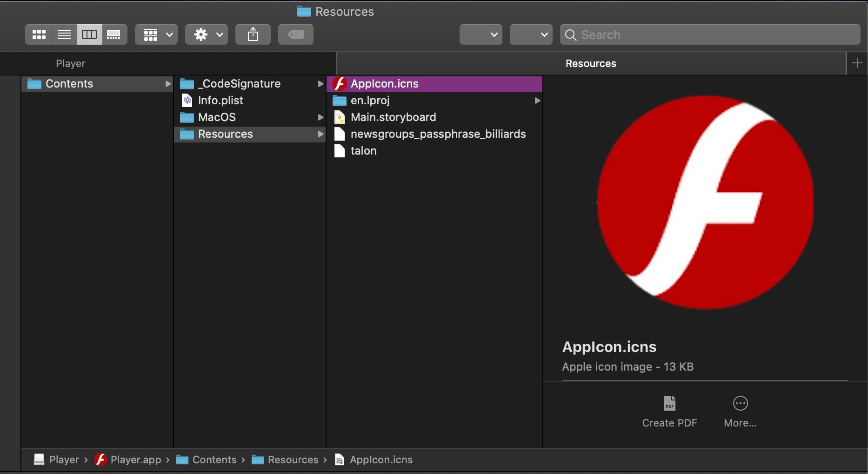Viewport: 868px width, 474px height.
Task: Switch to list view
Action: pyautogui.click(x=64, y=34)
